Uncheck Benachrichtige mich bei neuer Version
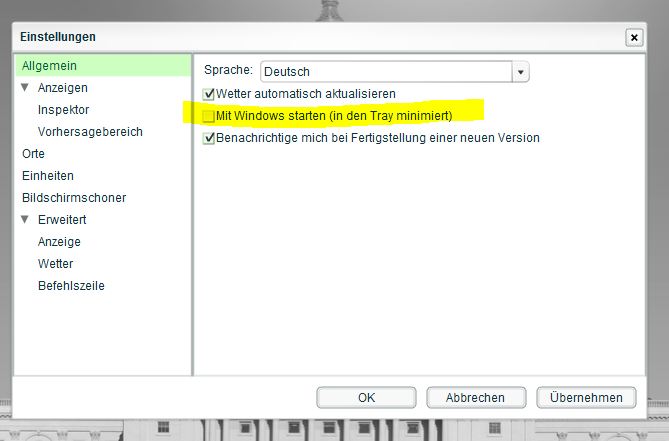 point(209,138)
